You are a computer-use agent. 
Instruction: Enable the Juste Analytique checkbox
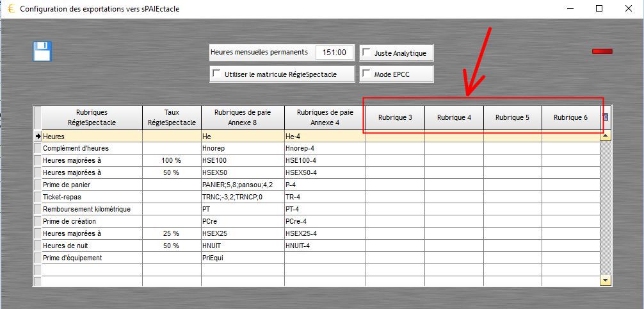366,53
